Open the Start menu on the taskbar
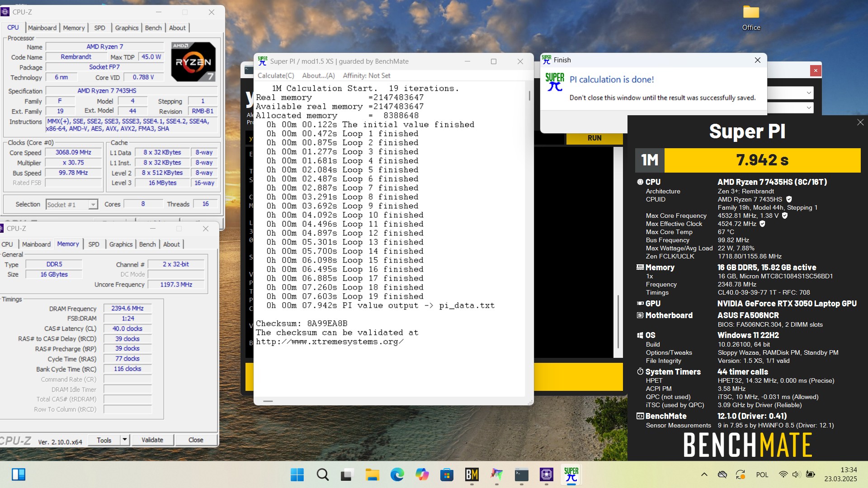This screenshot has height=488, width=868. [297, 474]
